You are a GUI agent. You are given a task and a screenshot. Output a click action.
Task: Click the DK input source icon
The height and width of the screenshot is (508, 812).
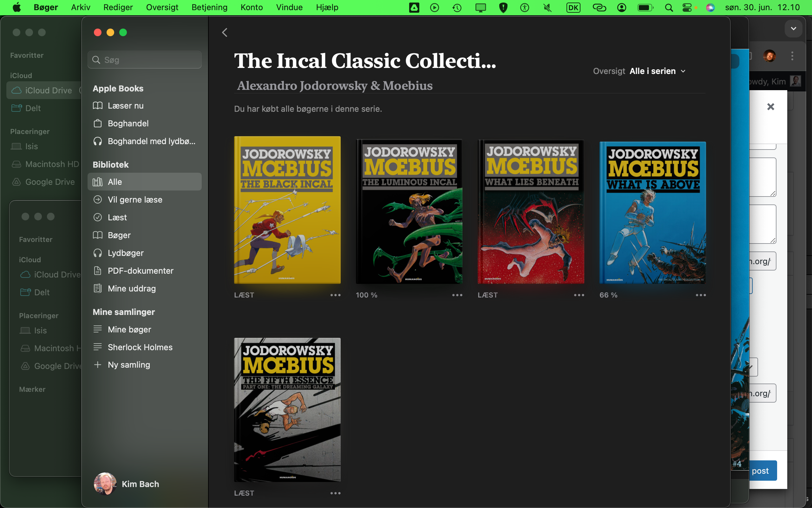point(573,7)
